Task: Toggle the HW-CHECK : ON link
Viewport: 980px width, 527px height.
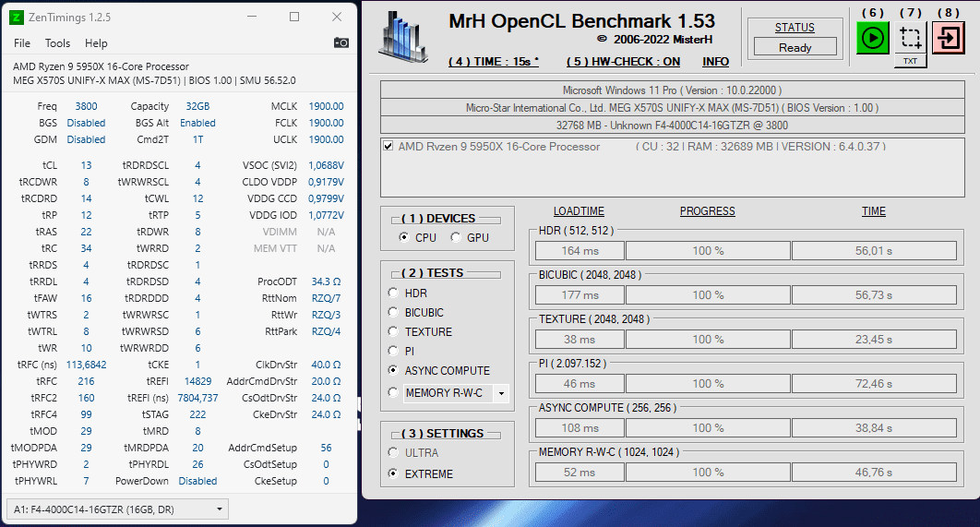Action: coord(623,61)
